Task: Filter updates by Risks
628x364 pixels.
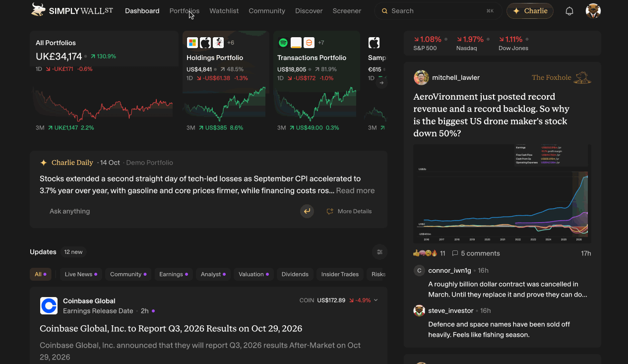Action: [x=377, y=274]
